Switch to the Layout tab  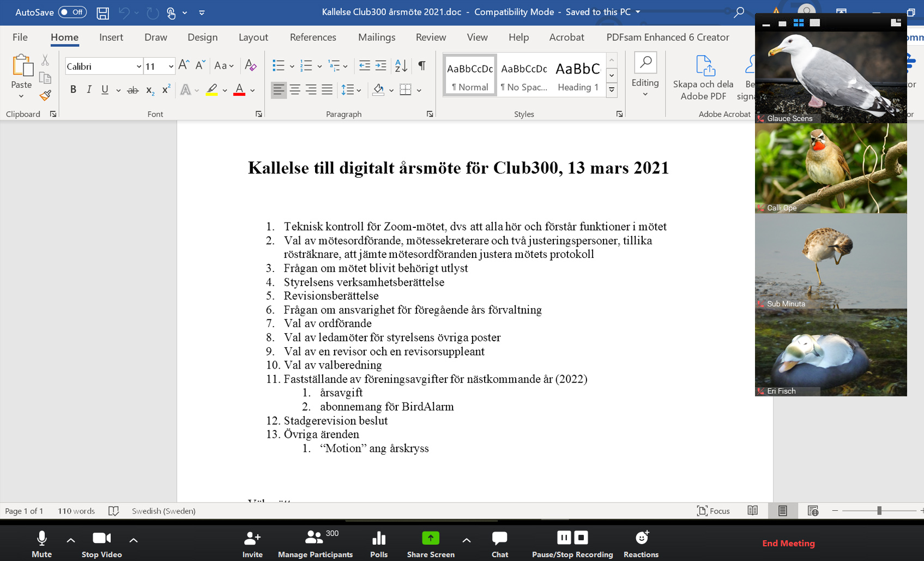(253, 37)
